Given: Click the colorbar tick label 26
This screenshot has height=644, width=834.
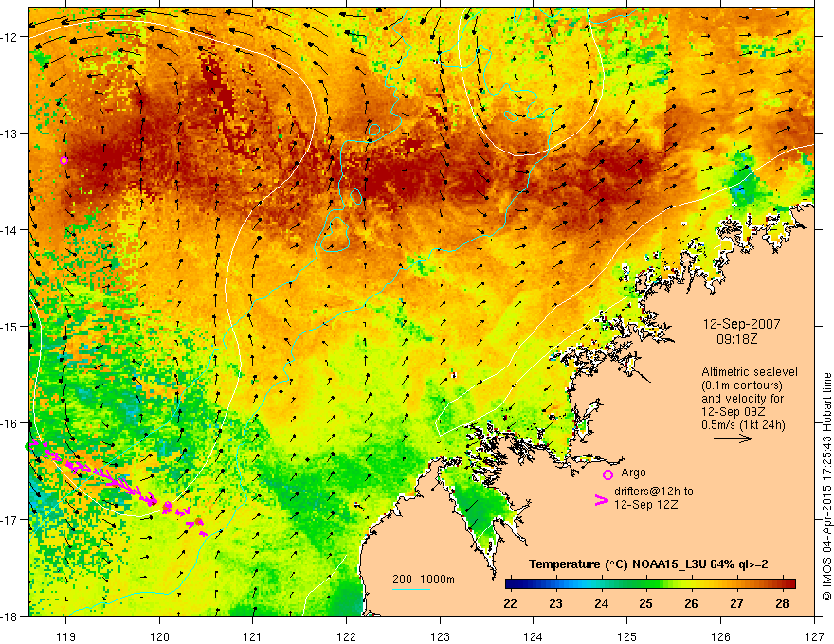Looking at the screenshot, I should (x=691, y=603).
